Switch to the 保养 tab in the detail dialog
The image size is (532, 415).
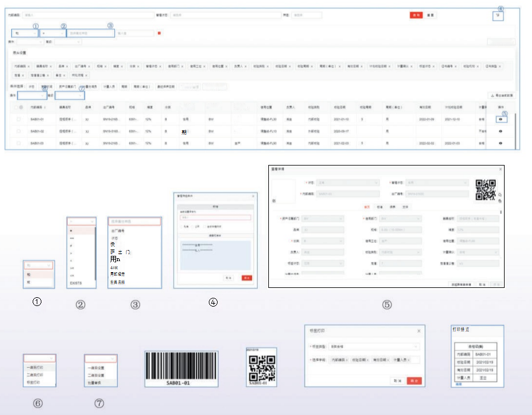(393, 207)
